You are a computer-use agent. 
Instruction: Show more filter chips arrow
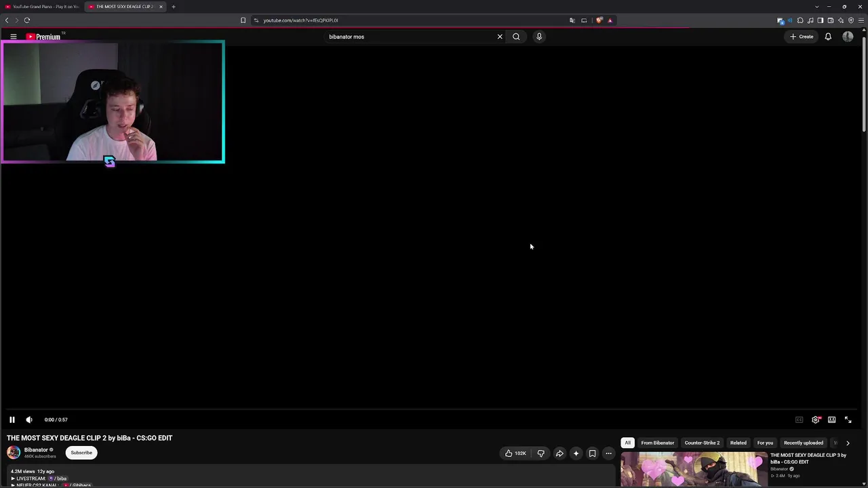pyautogui.click(x=848, y=443)
